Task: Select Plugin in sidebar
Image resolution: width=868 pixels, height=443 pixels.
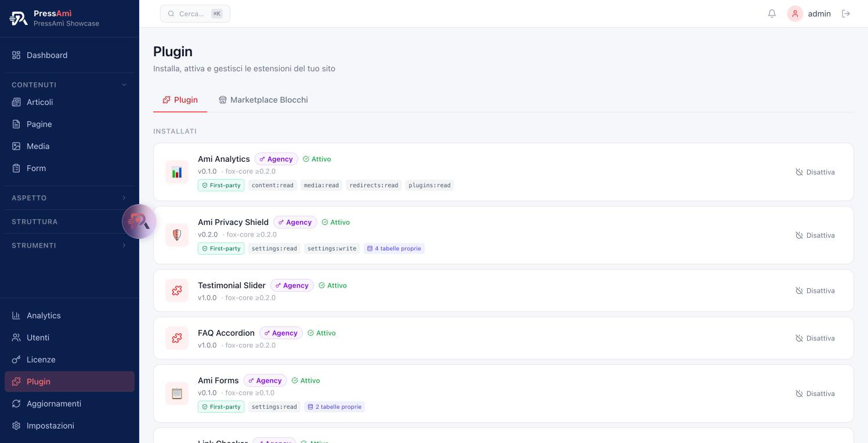Action: pos(70,382)
